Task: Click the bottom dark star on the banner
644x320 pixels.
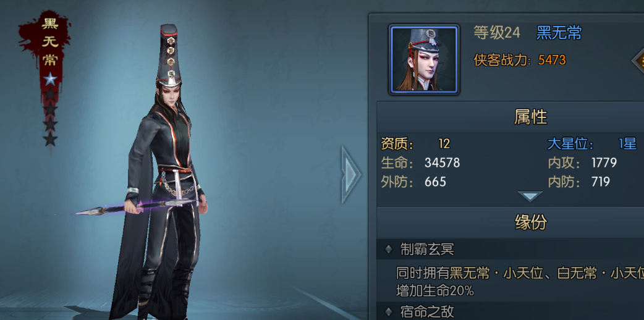Action: (x=50, y=139)
